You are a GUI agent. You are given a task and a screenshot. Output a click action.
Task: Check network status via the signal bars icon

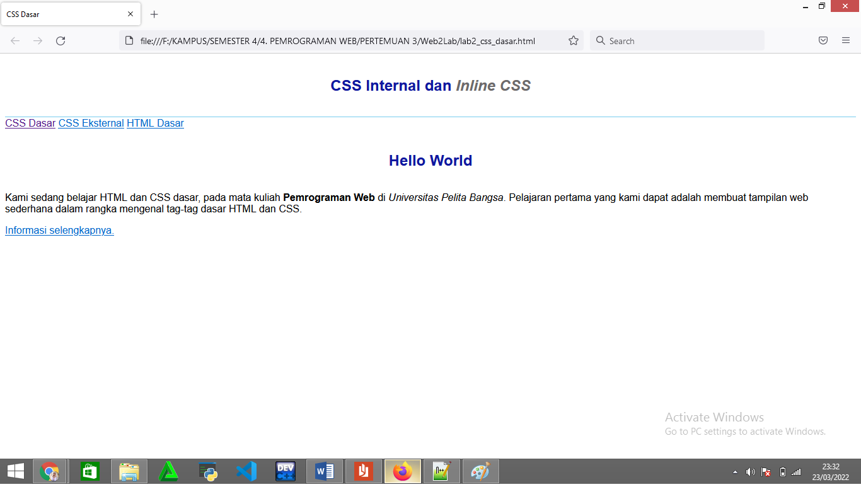pyautogui.click(x=795, y=471)
